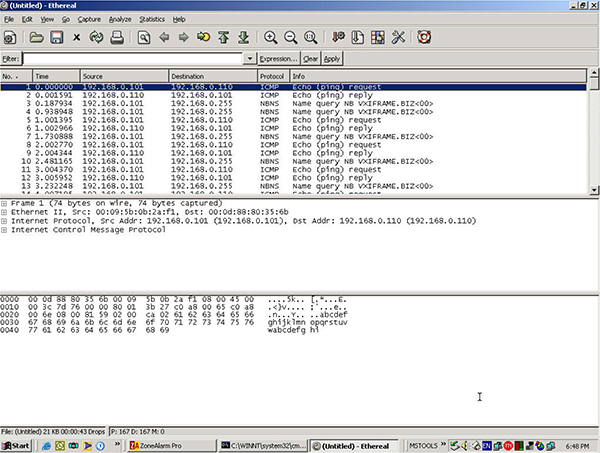Open the Edit menu
This screenshot has height=453, width=600.
coord(27,19)
